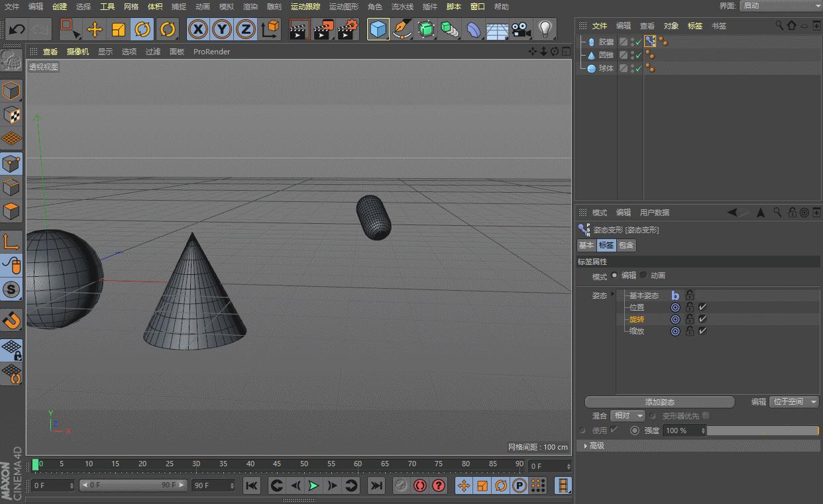Open the 混合 相对 dropdown
The image size is (823, 504).
(x=627, y=416)
